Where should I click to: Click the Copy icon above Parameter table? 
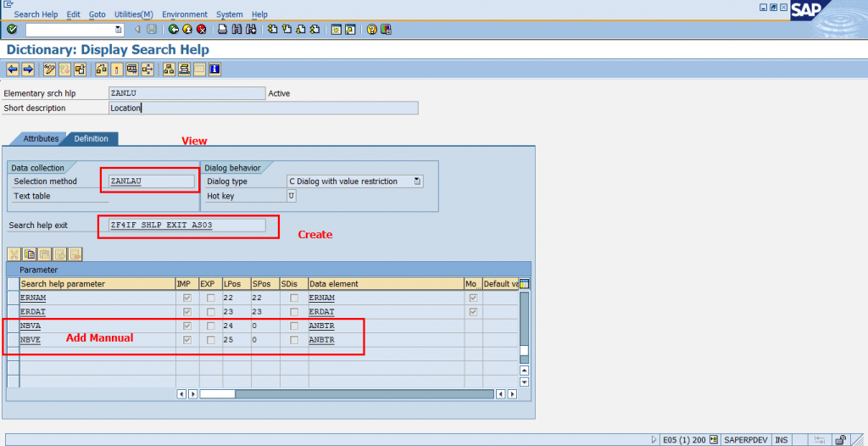(30, 254)
